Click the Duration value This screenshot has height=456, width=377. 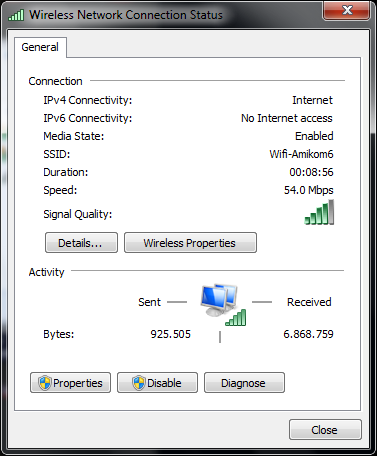311,172
